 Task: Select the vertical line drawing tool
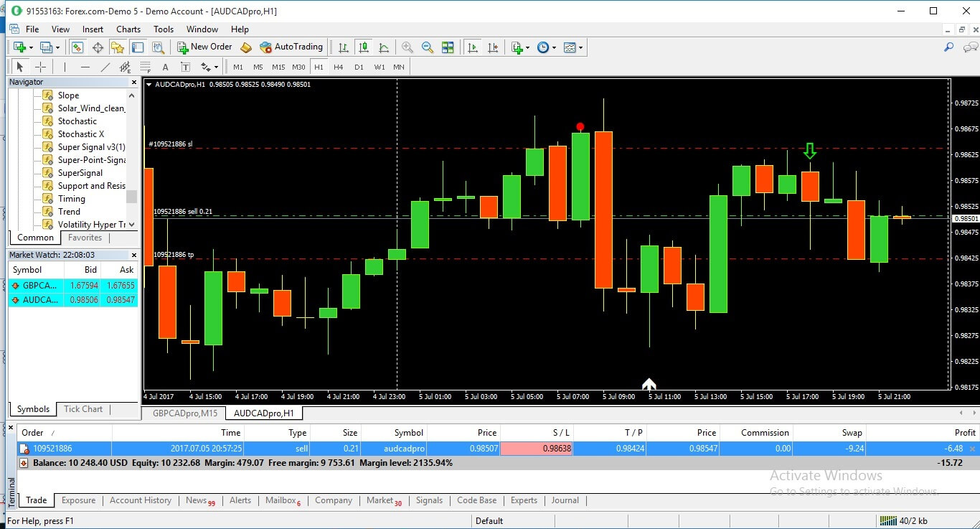click(65, 67)
